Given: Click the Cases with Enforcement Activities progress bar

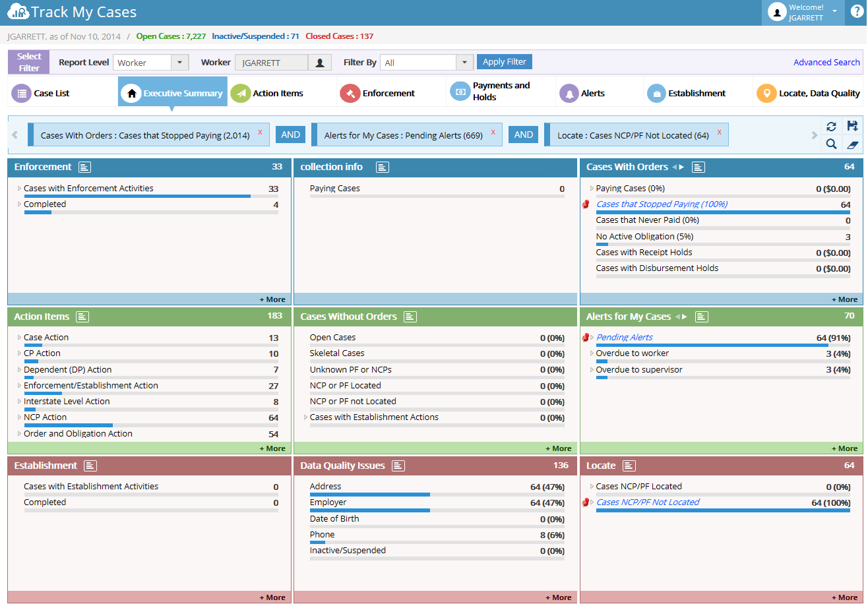Looking at the screenshot, I should (151, 196).
